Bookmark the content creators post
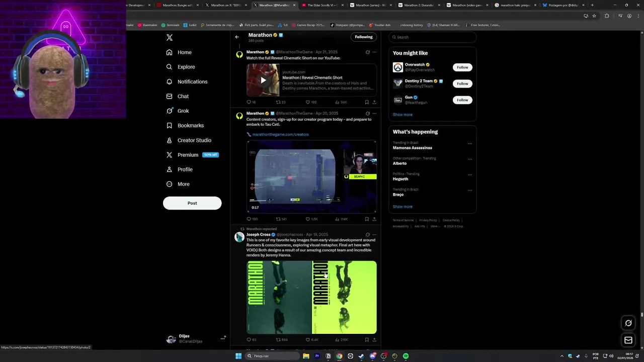The width and height of the screenshot is (644, 362). (x=367, y=219)
